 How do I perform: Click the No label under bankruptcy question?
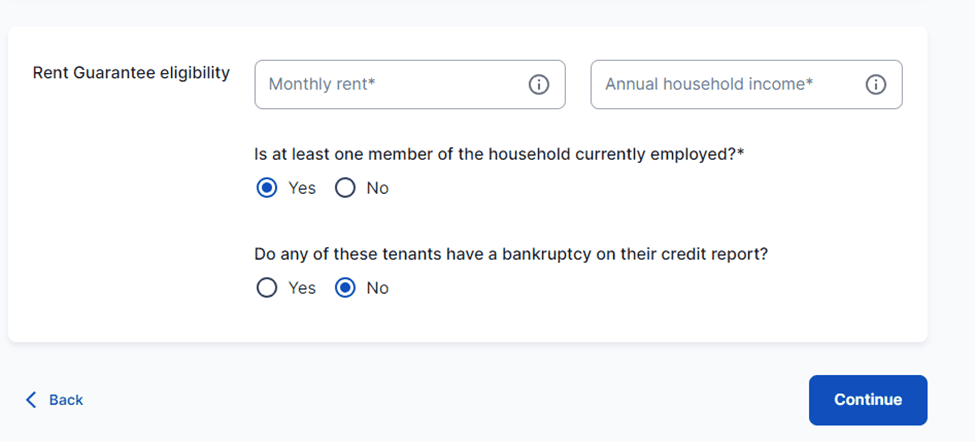point(377,288)
